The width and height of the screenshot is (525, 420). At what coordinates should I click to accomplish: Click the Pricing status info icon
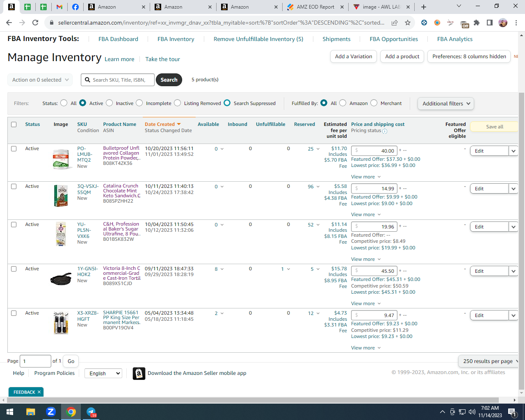(385, 131)
